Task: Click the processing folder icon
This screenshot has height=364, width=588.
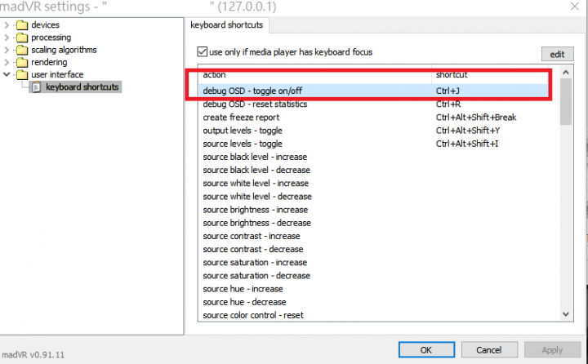Action: [x=22, y=38]
